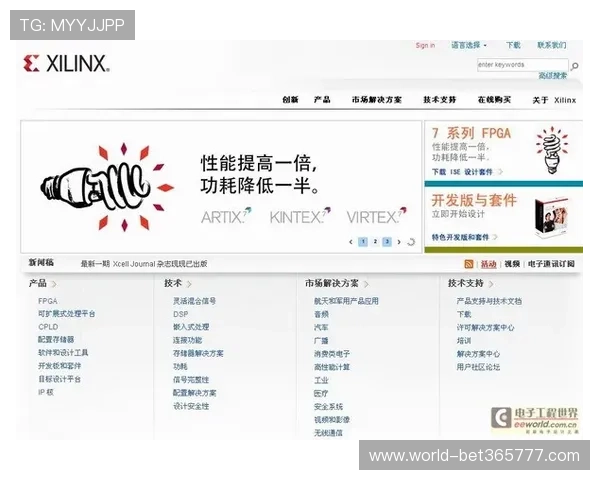Open 目标设计平台 link
The width and height of the screenshot is (600, 480).
coord(59,379)
